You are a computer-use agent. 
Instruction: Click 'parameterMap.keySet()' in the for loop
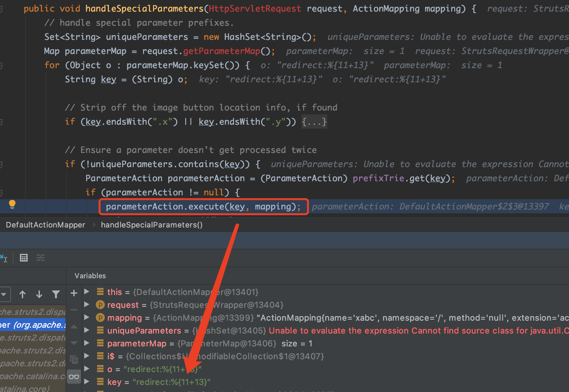click(x=183, y=65)
